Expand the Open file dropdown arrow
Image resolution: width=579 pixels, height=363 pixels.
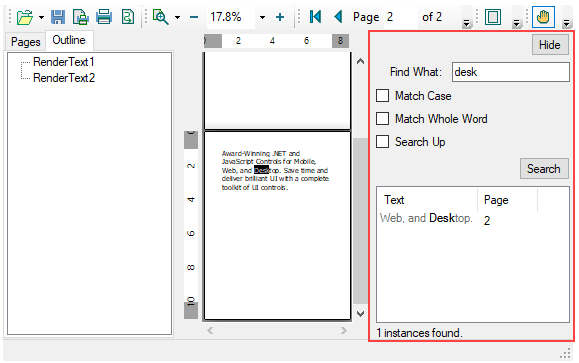point(41,17)
